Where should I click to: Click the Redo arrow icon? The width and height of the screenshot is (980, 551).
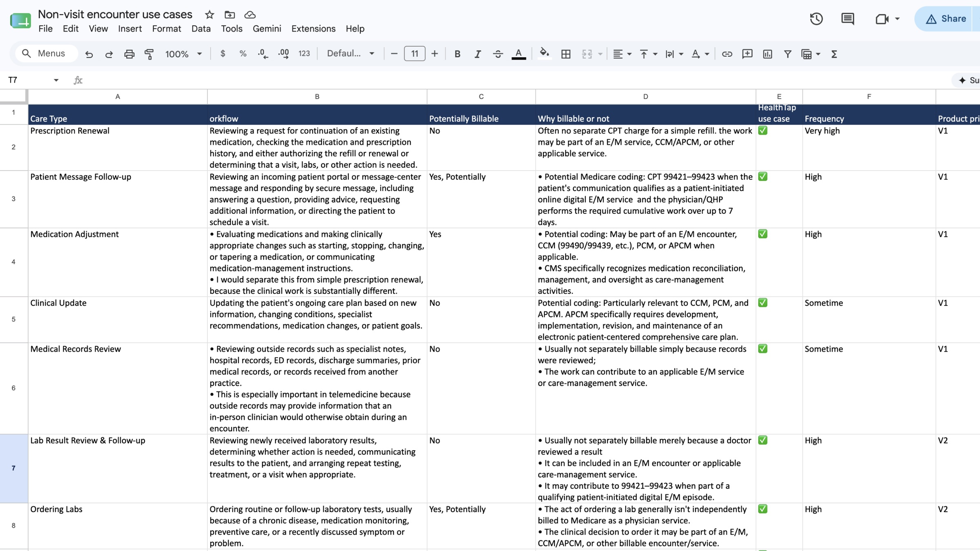[x=109, y=54]
